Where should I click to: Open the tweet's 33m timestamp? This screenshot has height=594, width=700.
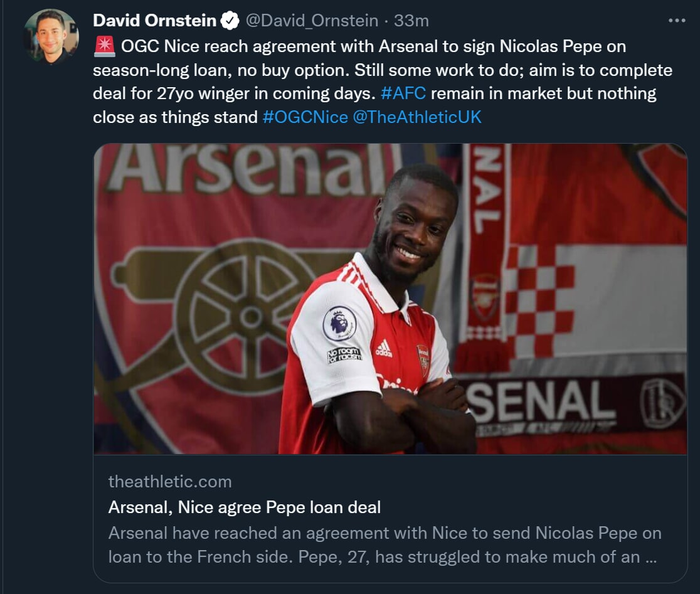click(411, 21)
